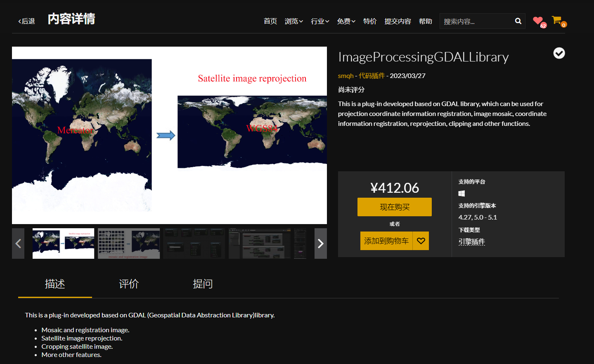
Task: Add to wishlist with heart button
Action: [x=421, y=241]
